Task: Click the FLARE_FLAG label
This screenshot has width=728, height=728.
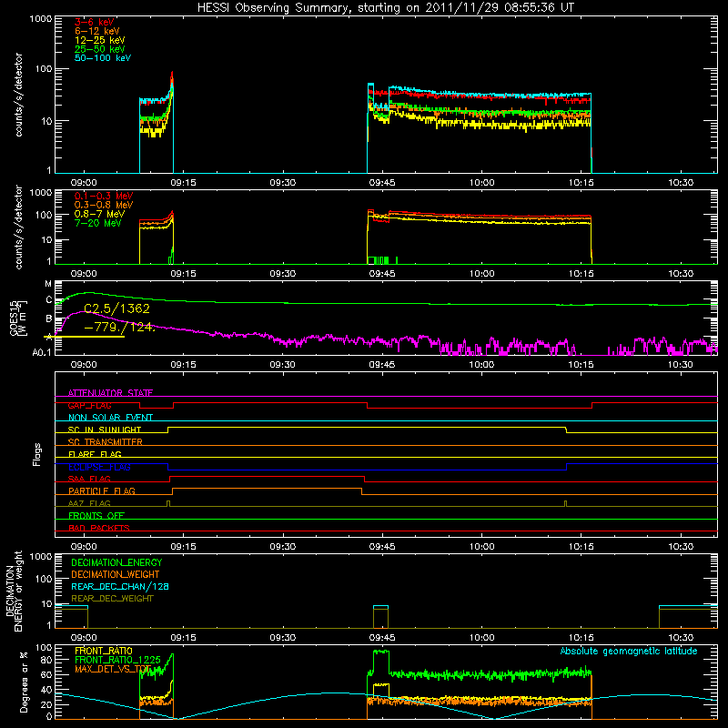Action: (95, 454)
